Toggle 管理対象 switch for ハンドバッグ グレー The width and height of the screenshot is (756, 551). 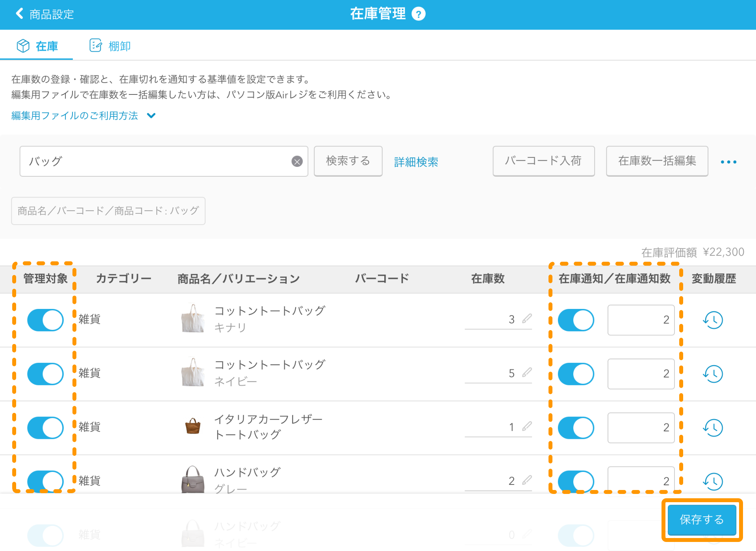tap(45, 481)
